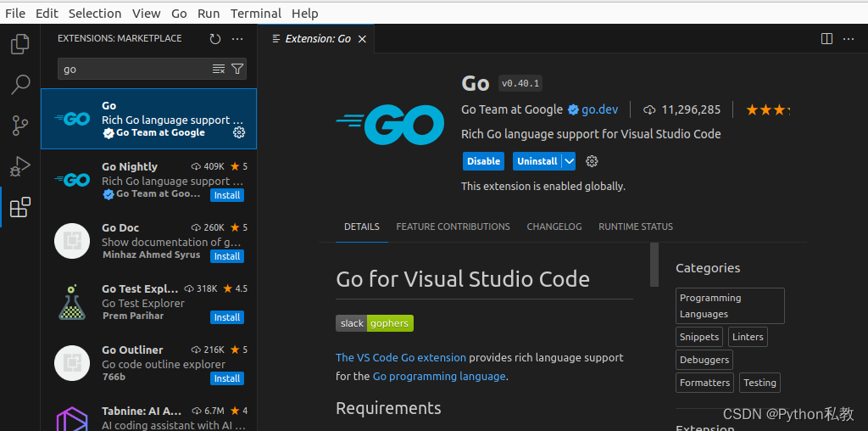Screen dimensions: 868x431
Task: Open the Terminal menu
Action: click(x=256, y=14)
